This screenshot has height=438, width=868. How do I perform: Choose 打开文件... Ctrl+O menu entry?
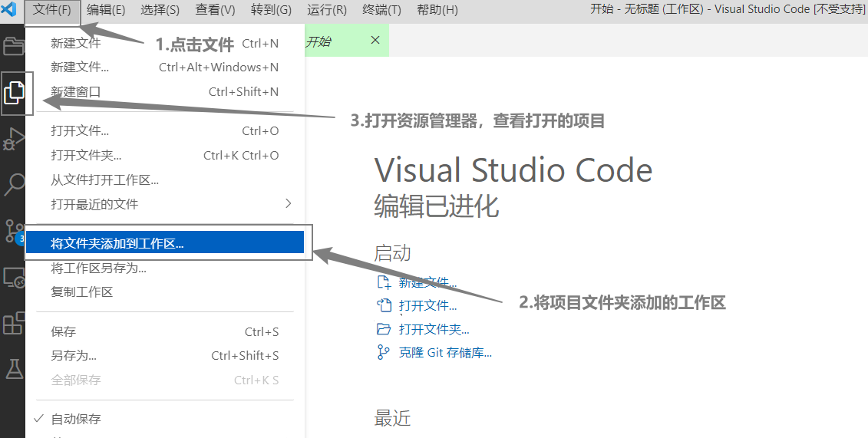[165, 130]
